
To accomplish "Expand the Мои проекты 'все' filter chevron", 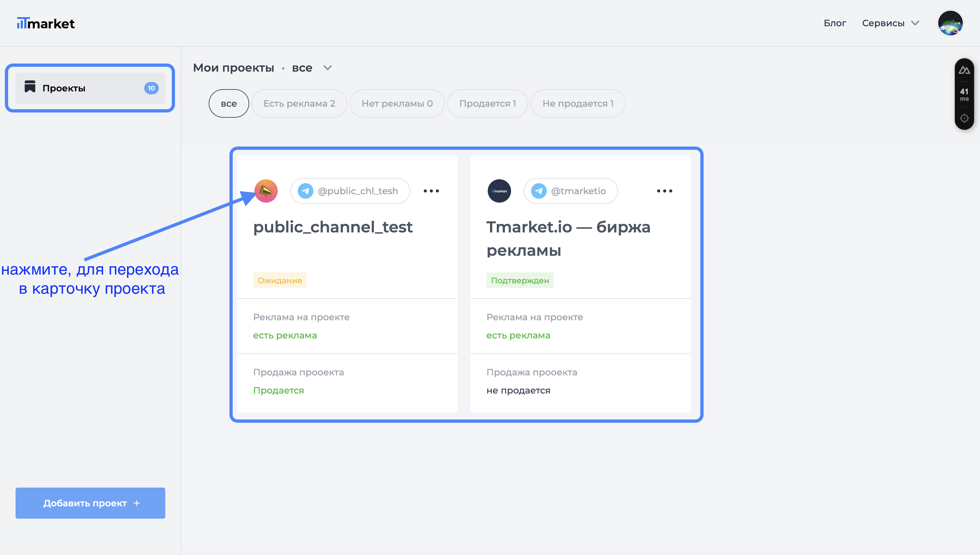I will [327, 68].
